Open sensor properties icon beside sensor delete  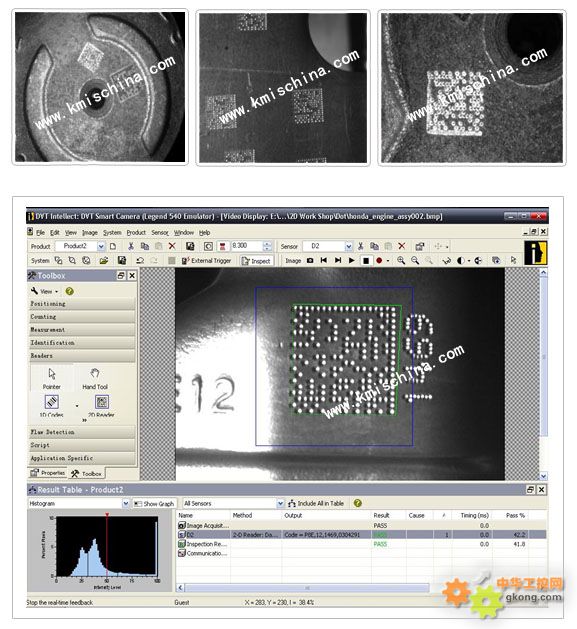(x=420, y=246)
